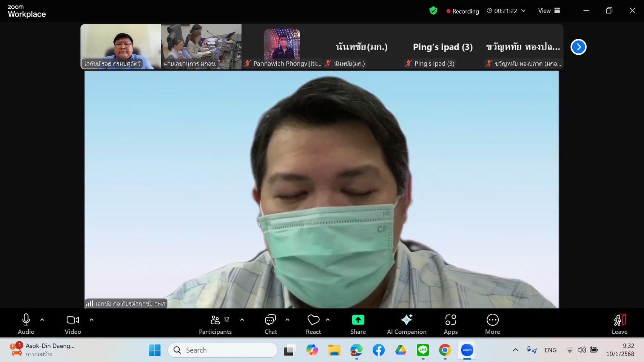This screenshot has width=644, height=362.
Task: Click the green Share screen icon
Action: click(x=358, y=320)
